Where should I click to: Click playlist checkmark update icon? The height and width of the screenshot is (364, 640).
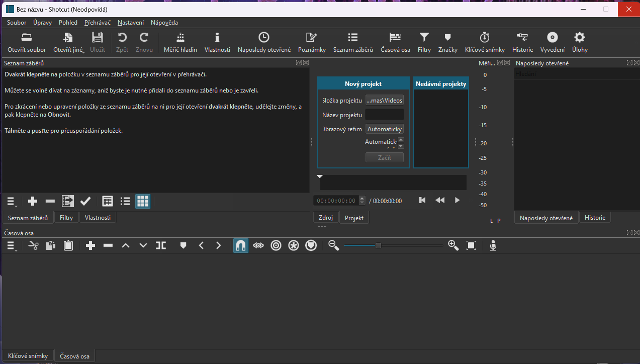point(85,202)
